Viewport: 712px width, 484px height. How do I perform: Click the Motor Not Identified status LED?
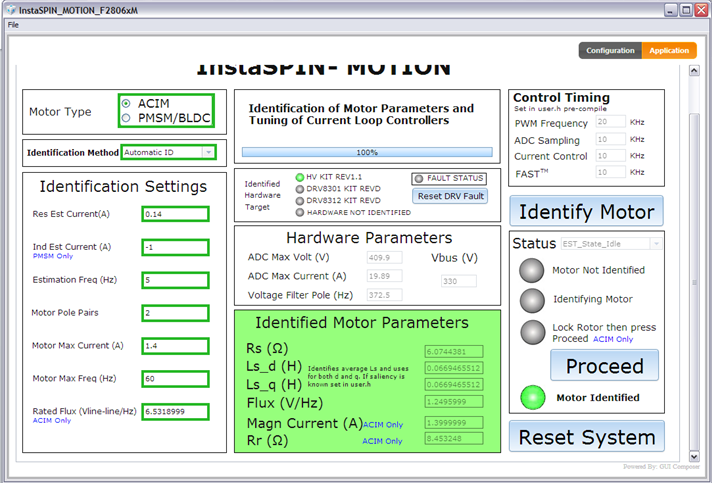click(532, 271)
